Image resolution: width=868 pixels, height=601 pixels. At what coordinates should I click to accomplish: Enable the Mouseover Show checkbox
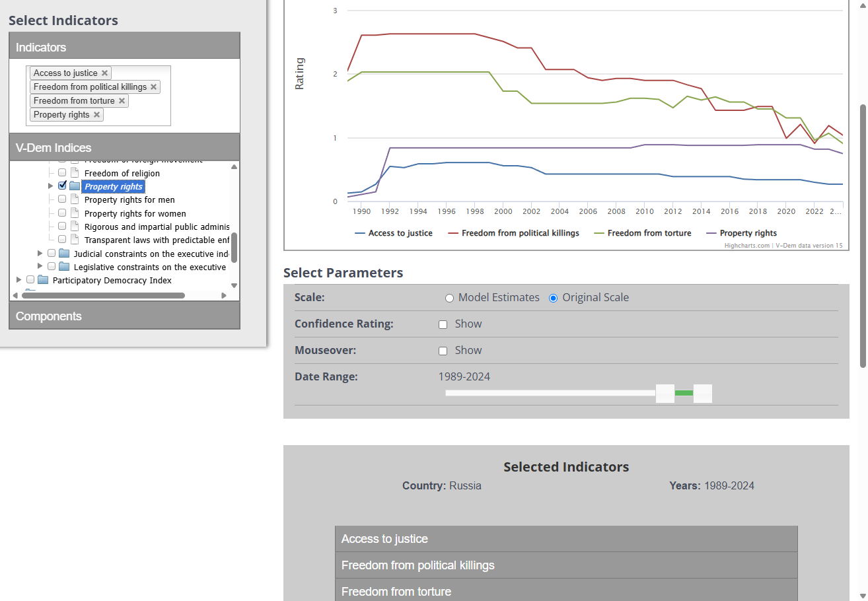coord(443,351)
